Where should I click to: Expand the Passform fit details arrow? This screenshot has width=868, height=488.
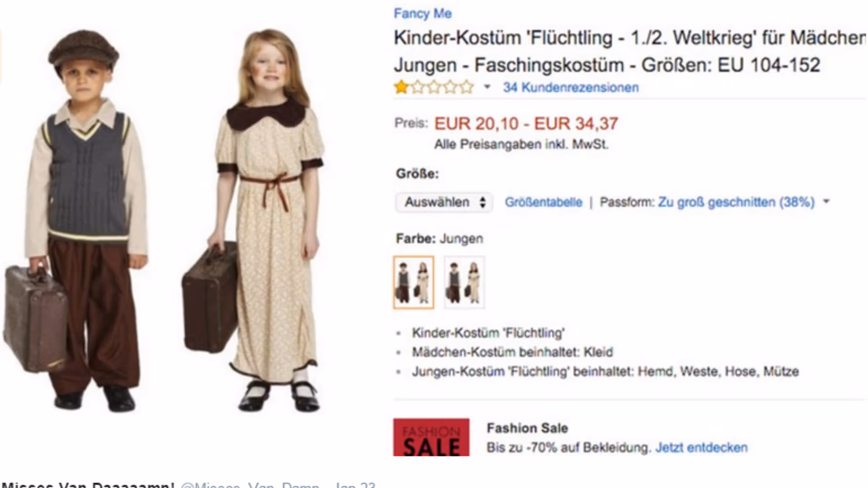tap(826, 202)
